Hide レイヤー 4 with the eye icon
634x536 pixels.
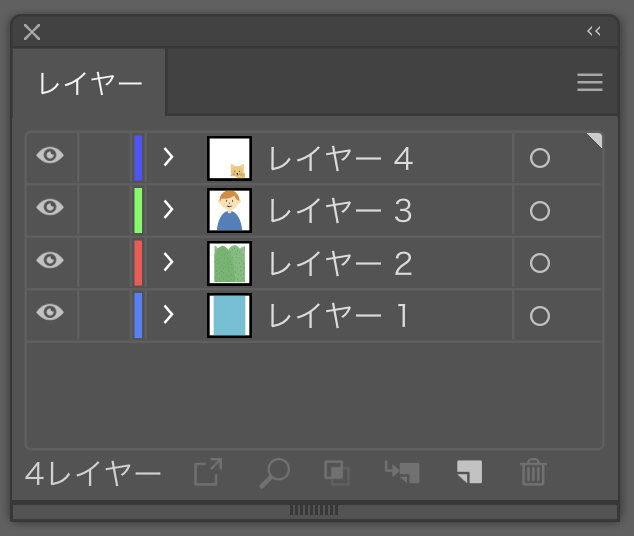50,155
